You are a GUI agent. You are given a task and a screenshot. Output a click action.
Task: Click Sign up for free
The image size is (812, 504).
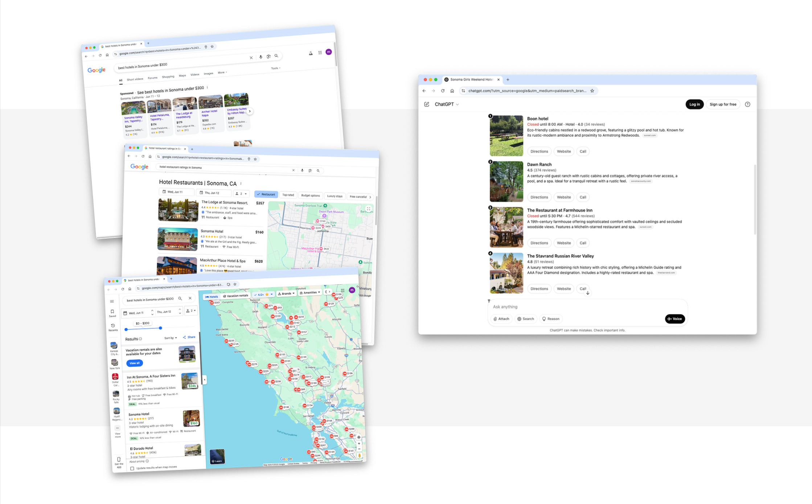723,104
